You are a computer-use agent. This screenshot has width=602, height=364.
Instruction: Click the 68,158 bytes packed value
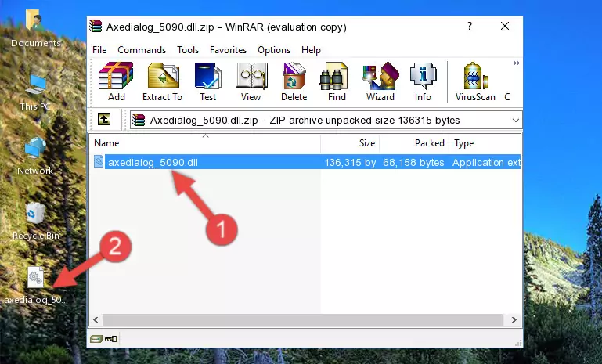pyautogui.click(x=413, y=162)
